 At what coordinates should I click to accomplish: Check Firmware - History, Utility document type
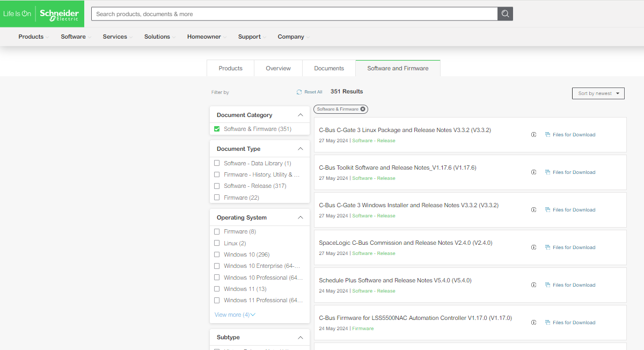click(x=217, y=174)
